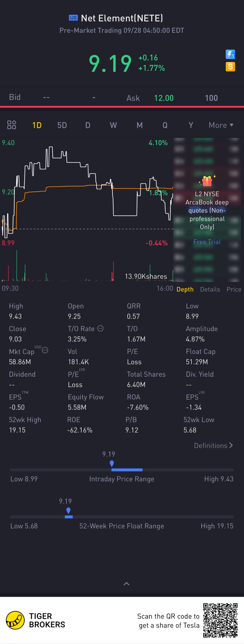Select the Price tab
The width and height of the screenshot is (244, 644).
coord(233,289)
